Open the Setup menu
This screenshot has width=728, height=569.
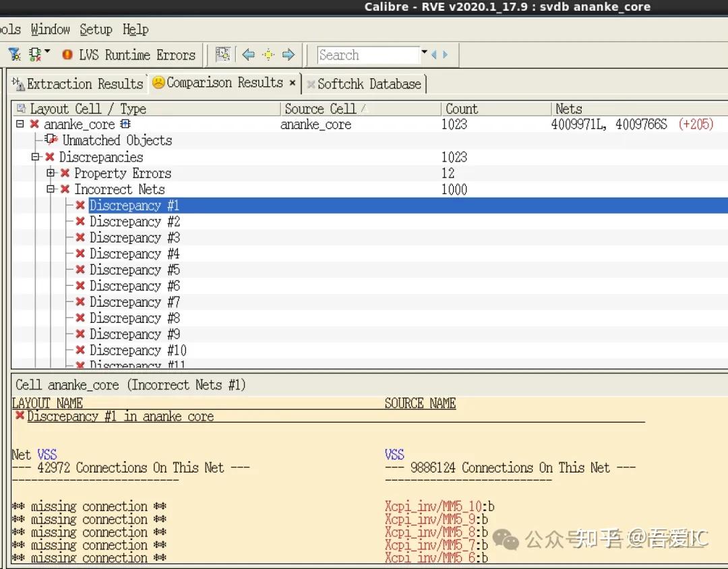(96, 30)
